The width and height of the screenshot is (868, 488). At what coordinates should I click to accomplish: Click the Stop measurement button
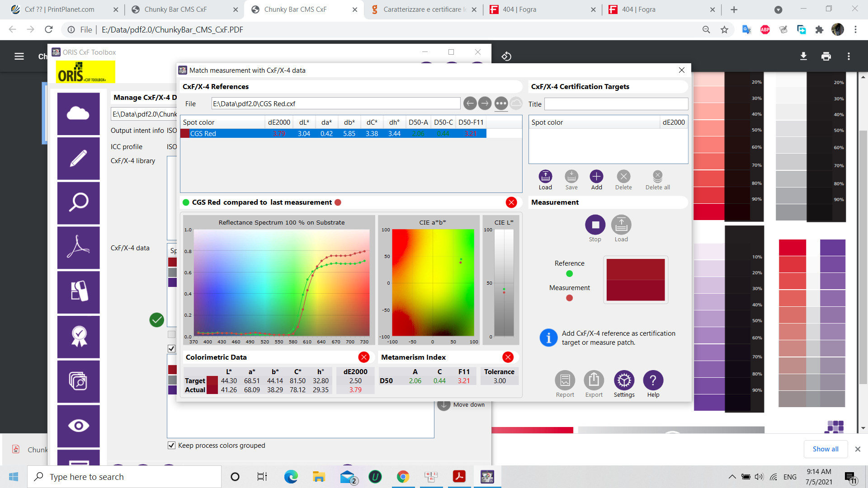(595, 225)
